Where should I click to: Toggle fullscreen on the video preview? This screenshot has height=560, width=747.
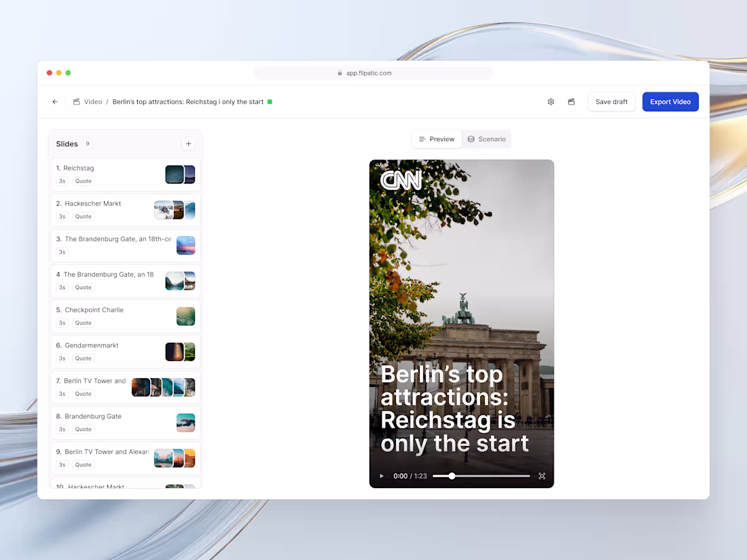(x=541, y=476)
